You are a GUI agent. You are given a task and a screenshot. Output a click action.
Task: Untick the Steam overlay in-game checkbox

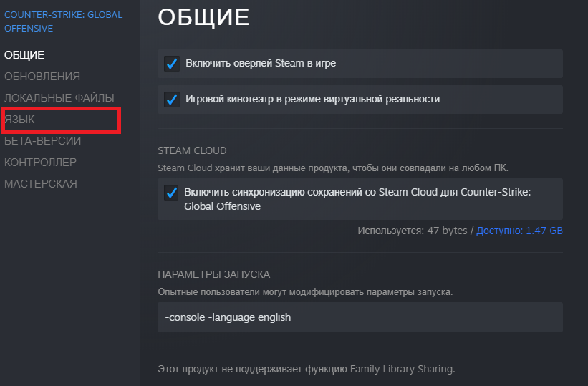click(x=172, y=64)
